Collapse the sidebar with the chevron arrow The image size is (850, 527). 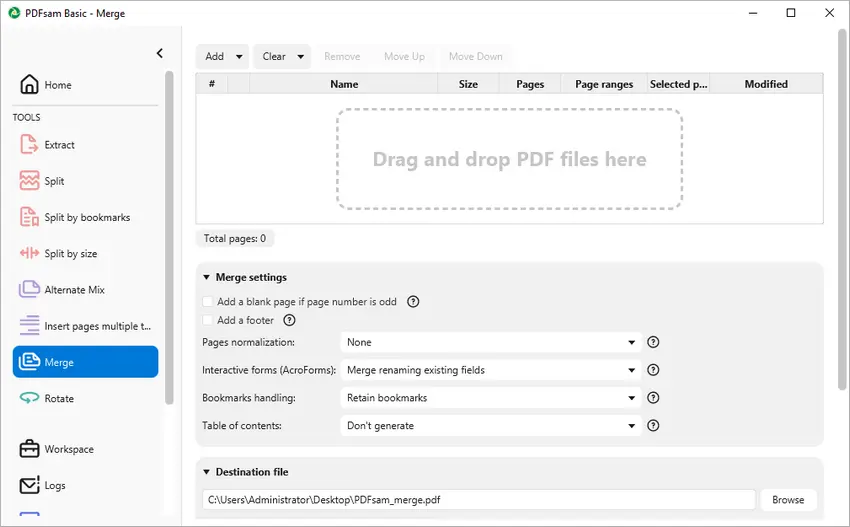(160, 54)
